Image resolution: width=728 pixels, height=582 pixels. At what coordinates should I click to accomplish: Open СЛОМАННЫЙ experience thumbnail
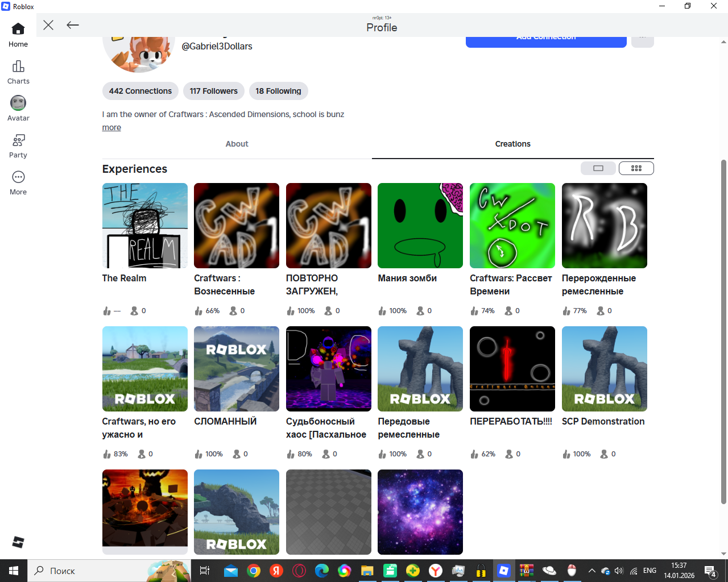pos(237,369)
